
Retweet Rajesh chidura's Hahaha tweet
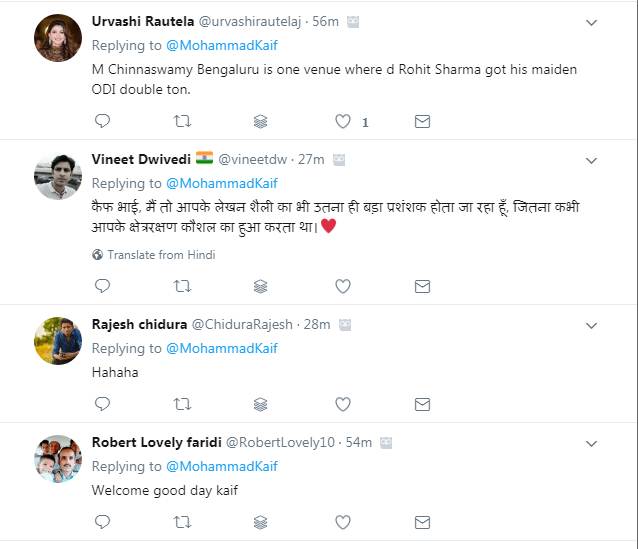point(182,404)
